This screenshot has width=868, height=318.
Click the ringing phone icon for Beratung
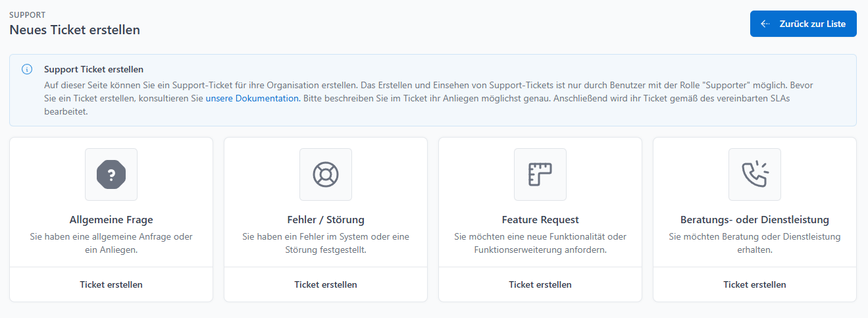[755, 174]
